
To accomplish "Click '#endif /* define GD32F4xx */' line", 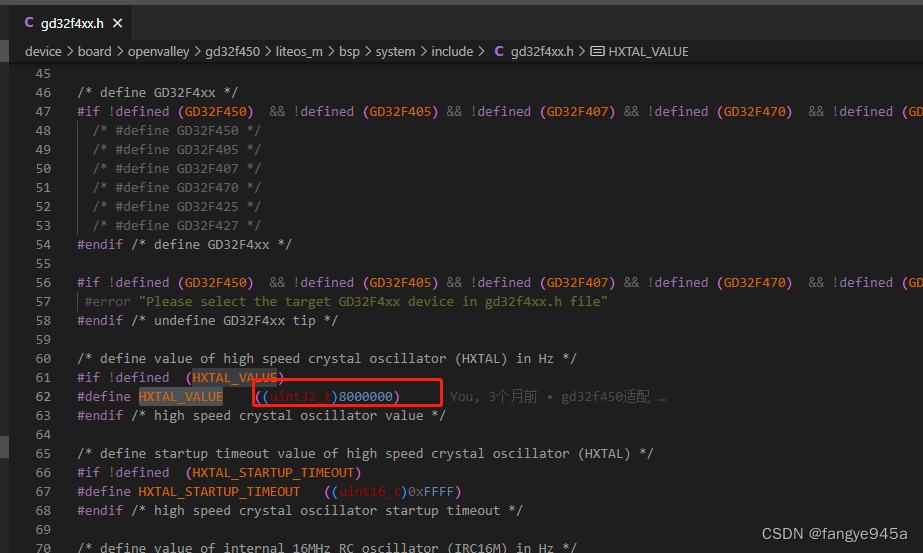I will [x=184, y=244].
